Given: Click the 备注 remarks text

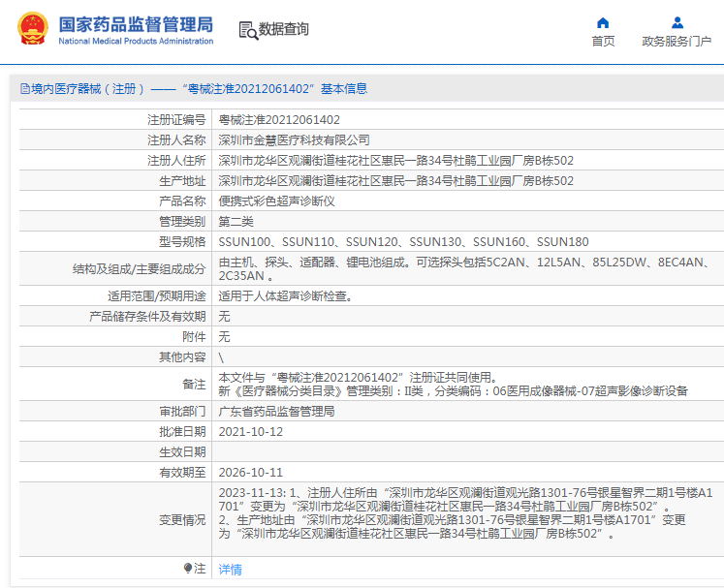Looking at the screenshot, I should pyautogui.click(x=453, y=384).
